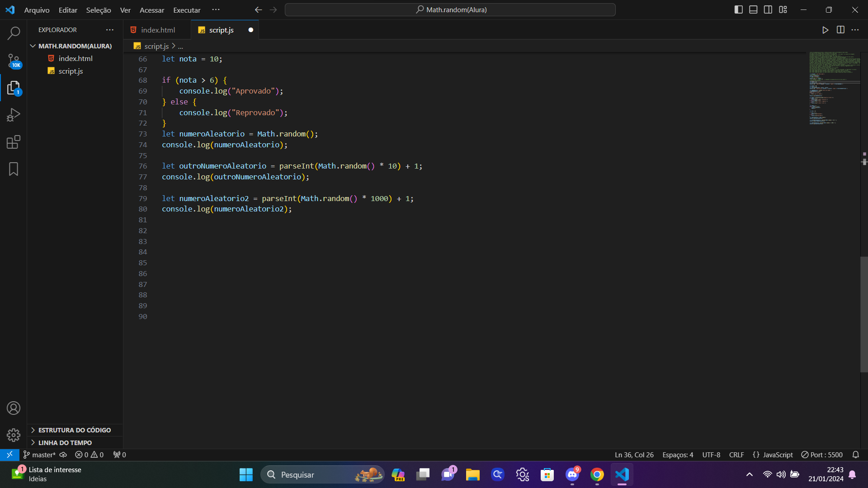Click the code minimap preview

(x=835, y=88)
